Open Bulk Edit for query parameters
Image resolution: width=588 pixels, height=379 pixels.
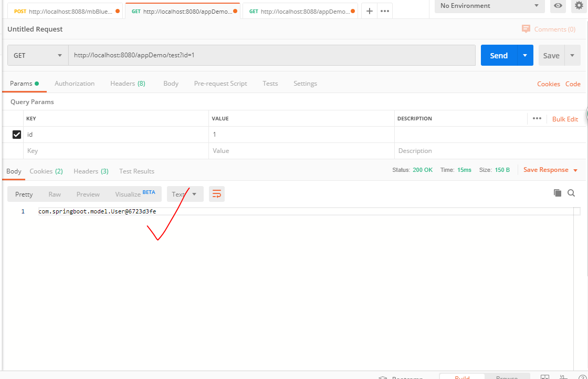tap(565, 119)
